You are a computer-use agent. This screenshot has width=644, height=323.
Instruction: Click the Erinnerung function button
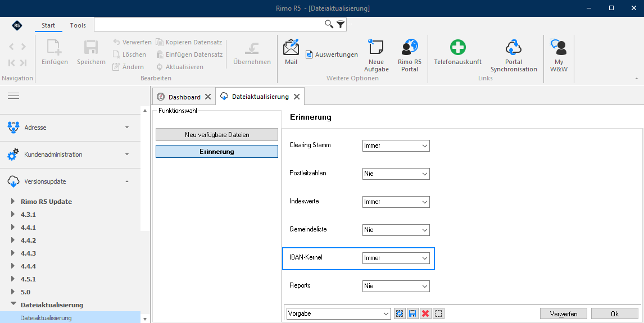pyautogui.click(x=217, y=152)
